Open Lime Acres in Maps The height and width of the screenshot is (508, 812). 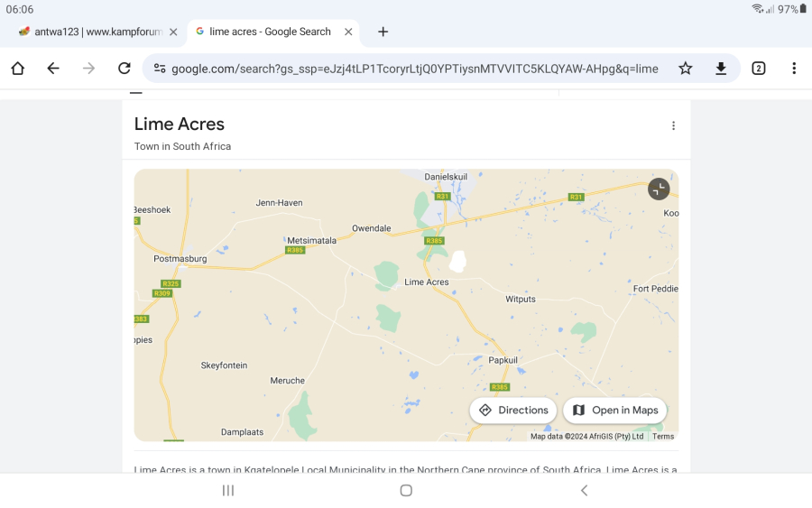614,411
